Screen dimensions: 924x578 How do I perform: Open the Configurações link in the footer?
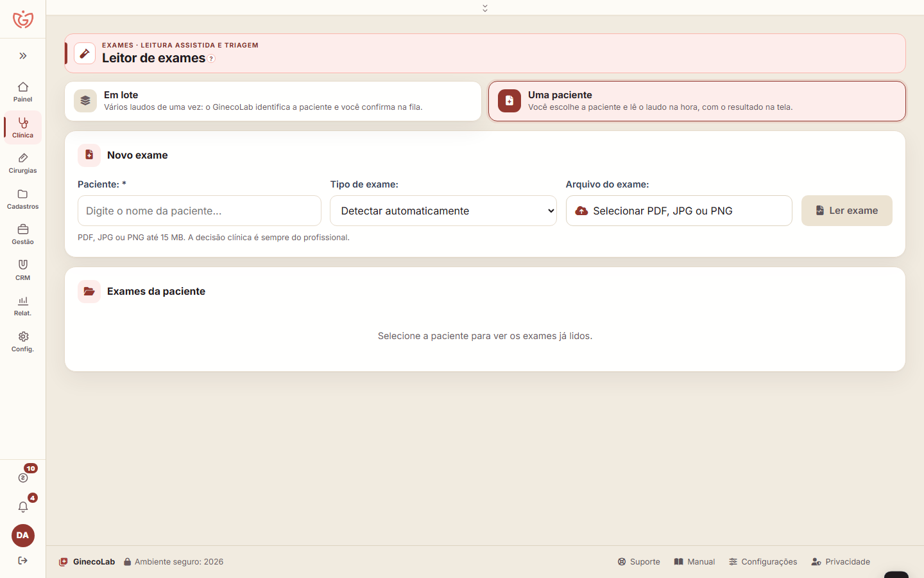click(x=763, y=562)
